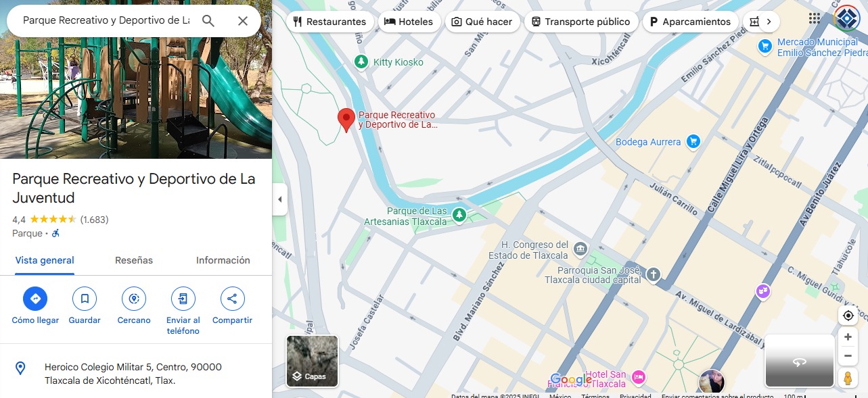Filter map by Hoteles

click(409, 22)
